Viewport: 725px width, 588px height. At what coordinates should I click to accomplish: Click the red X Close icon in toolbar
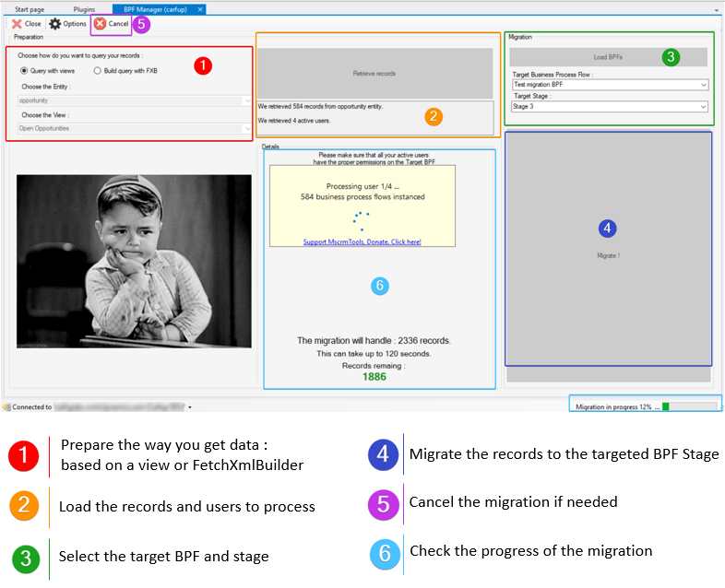click(x=18, y=24)
